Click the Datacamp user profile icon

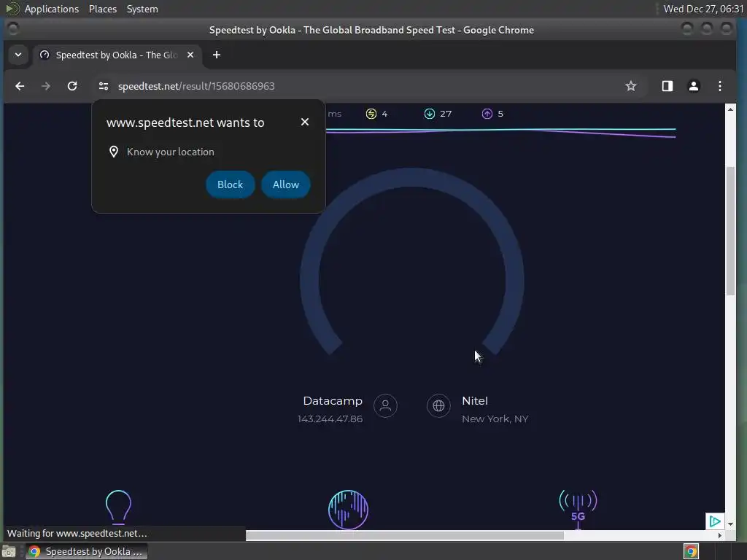click(x=385, y=405)
